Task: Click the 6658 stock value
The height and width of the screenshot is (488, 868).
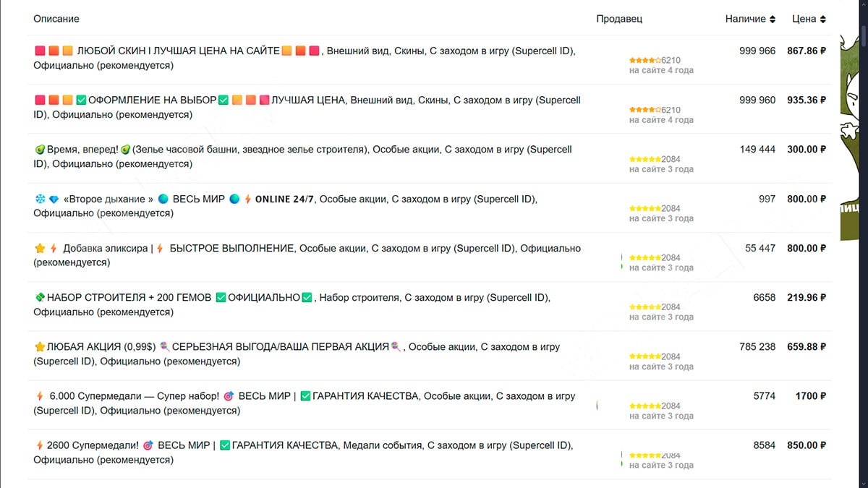Action: tap(764, 297)
